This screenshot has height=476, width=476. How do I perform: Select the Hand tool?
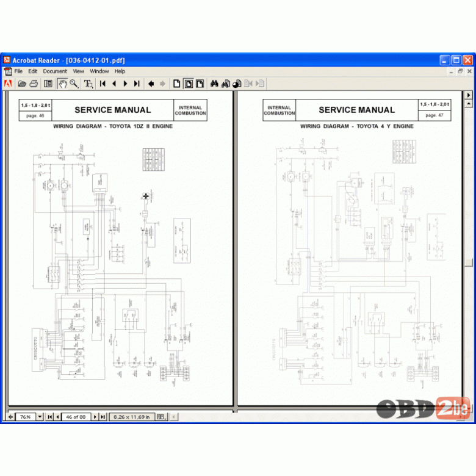tap(62, 84)
